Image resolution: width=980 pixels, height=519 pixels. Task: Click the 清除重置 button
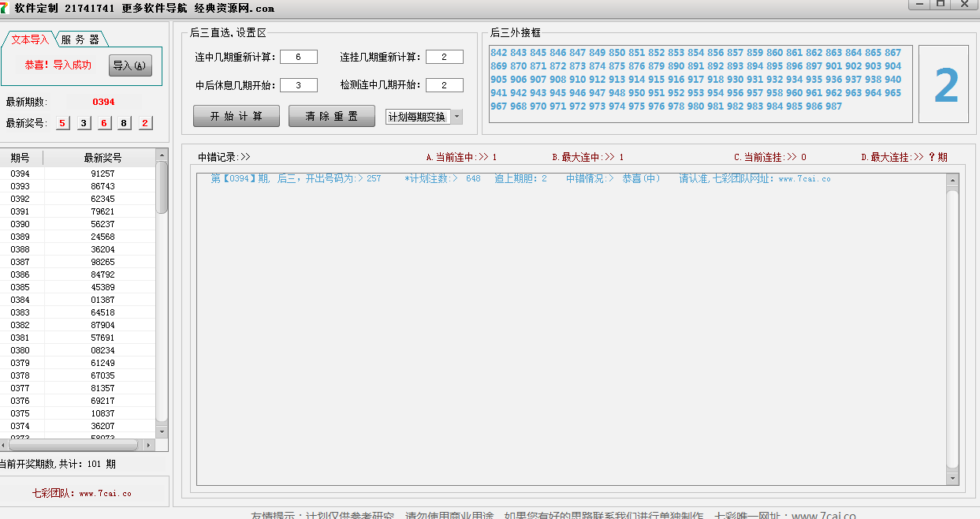tap(332, 116)
